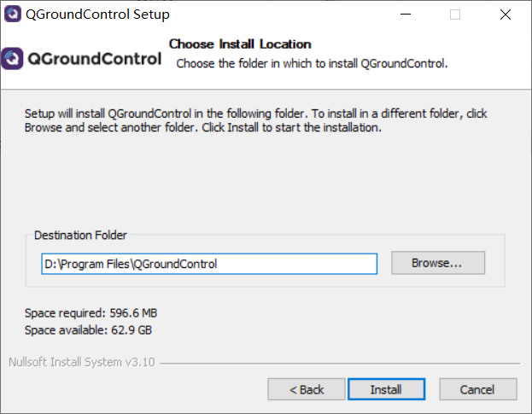This screenshot has height=414, width=532.
Task: Click the round QGroundControl logo in the header
Action: (13, 59)
